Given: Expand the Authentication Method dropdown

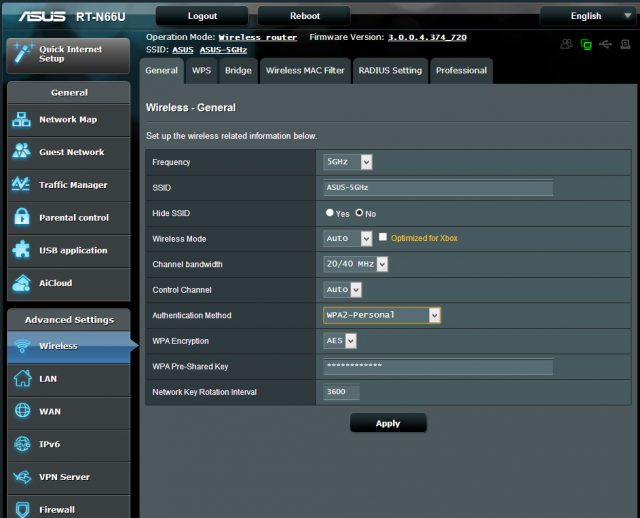Looking at the screenshot, I should 382,315.
